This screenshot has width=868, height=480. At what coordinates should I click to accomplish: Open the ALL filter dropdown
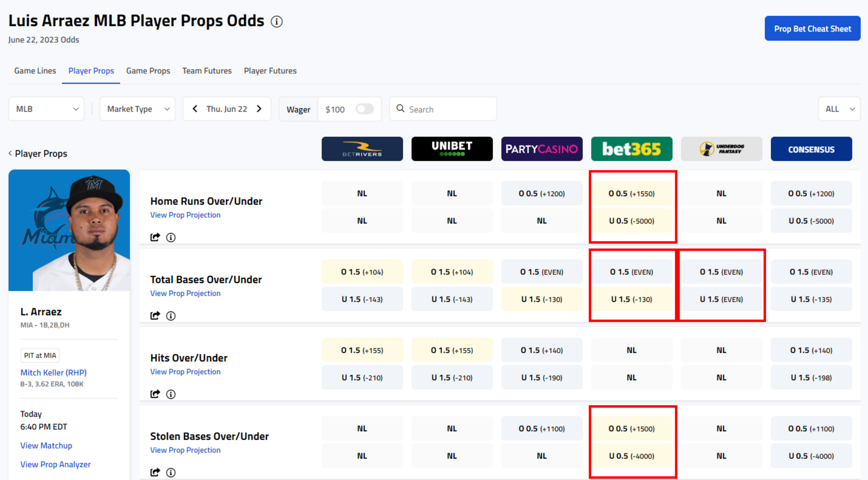[839, 109]
